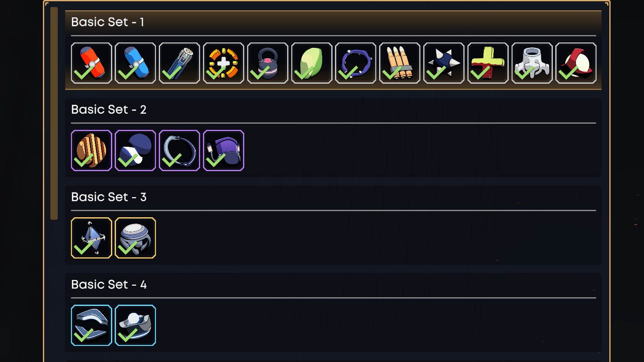Select the red canister item icon
644x362 pixels.
[92, 63]
